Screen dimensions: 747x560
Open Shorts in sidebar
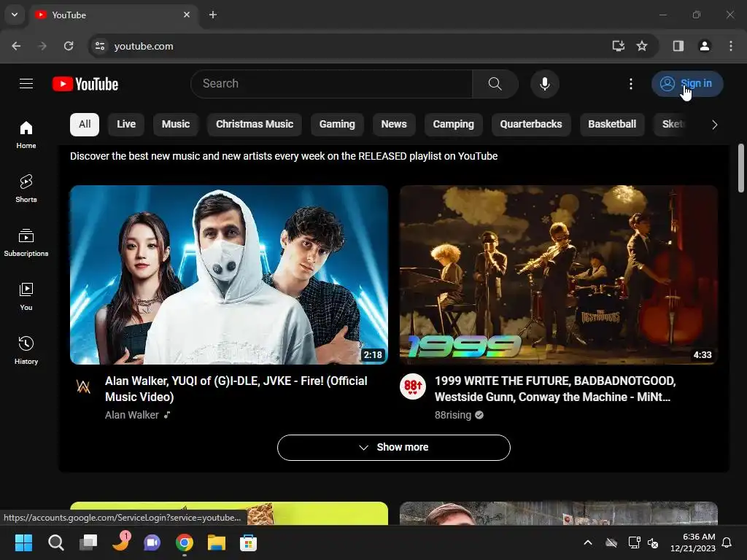pos(26,189)
